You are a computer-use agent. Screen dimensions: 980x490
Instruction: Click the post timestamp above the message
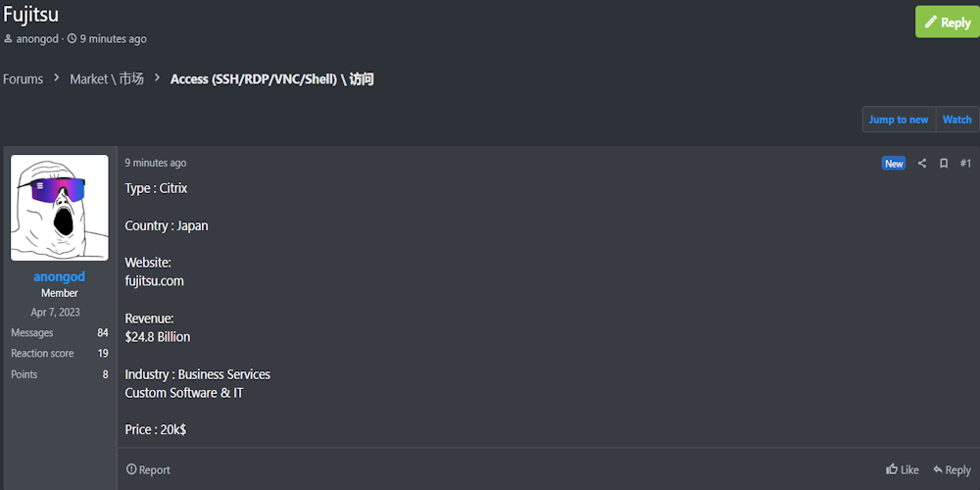click(155, 163)
